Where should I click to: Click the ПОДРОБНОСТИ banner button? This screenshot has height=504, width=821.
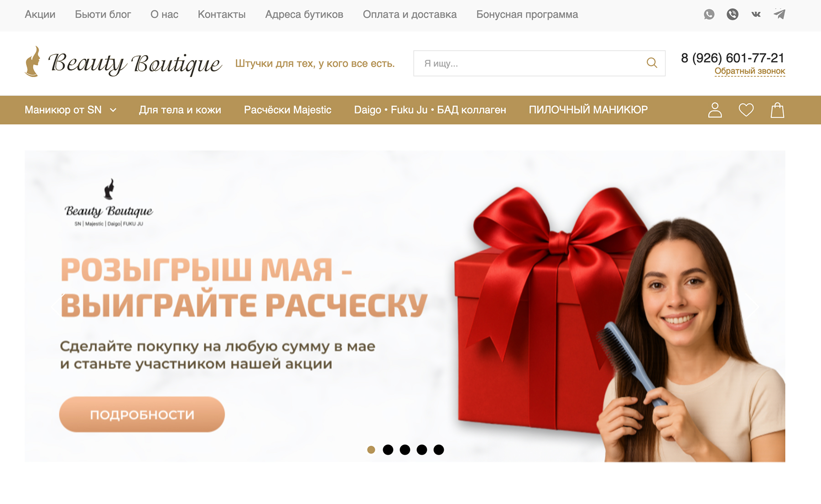(142, 414)
